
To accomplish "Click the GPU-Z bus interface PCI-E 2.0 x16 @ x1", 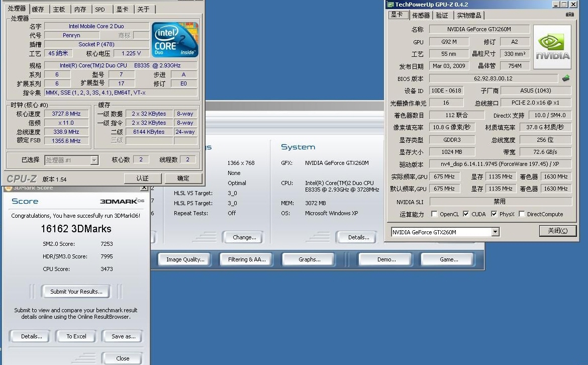I will pos(536,103).
